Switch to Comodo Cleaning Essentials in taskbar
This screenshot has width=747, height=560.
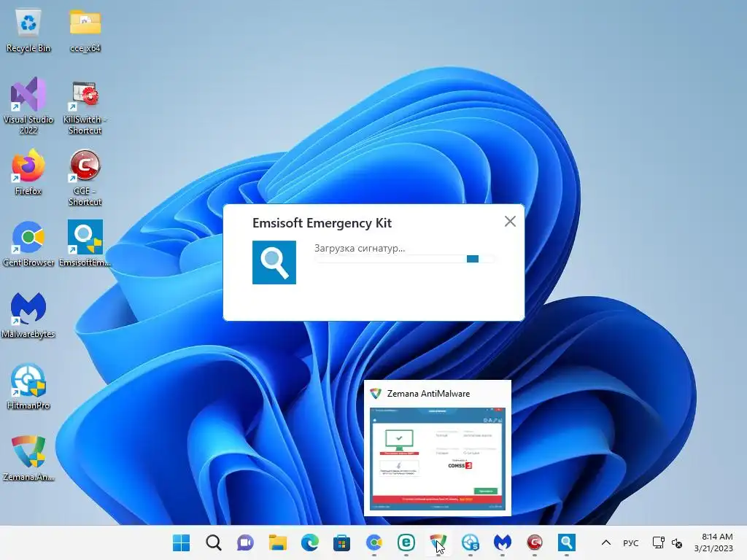(535, 542)
